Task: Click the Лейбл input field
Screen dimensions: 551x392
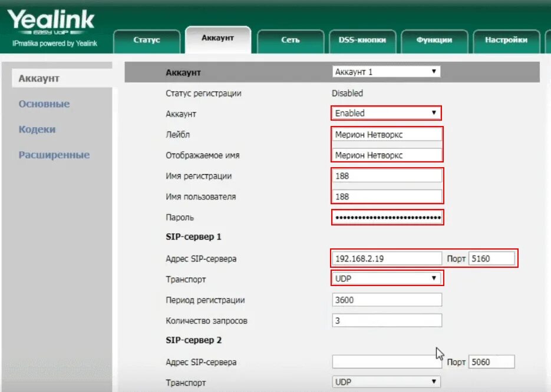Action: click(x=387, y=134)
